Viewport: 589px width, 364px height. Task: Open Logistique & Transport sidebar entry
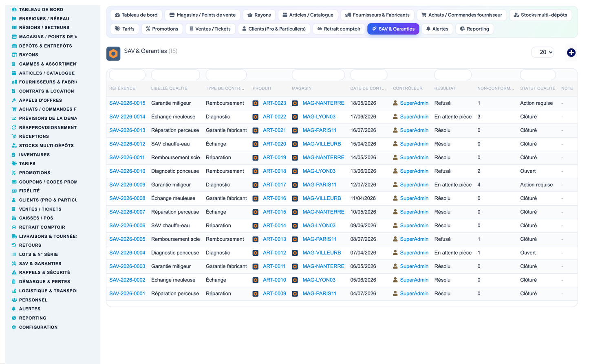click(47, 291)
